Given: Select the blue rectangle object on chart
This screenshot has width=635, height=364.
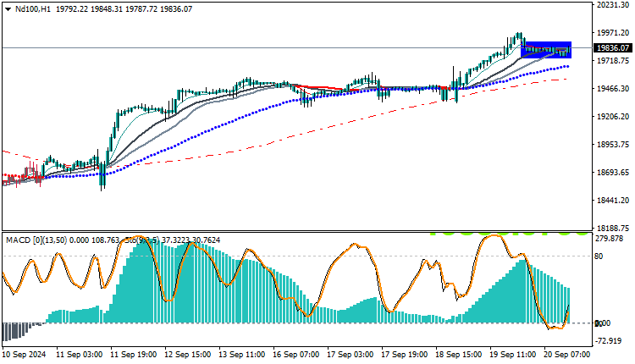Looking at the screenshot, I should click(x=546, y=50).
